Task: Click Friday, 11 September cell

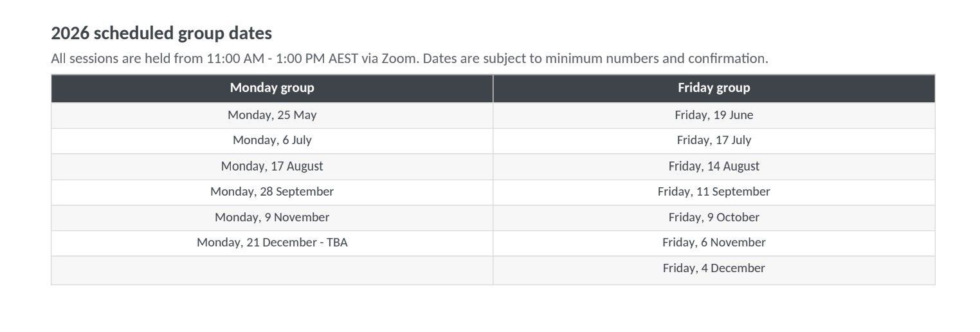Action: tap(714, 192)
